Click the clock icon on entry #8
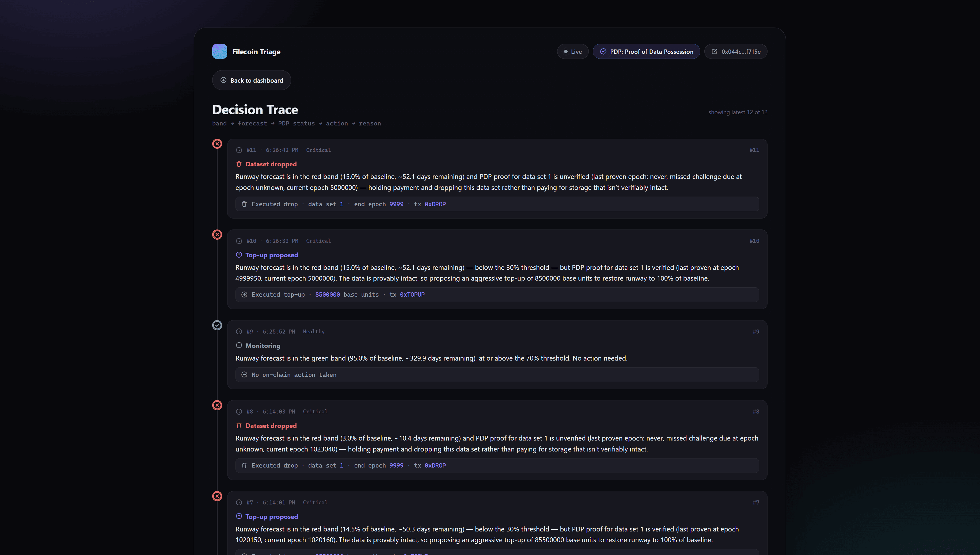This screenshot has width=980, height=555. [239, 412]
